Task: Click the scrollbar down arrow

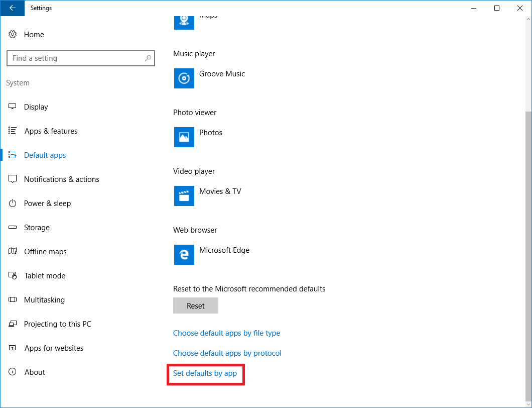Action: click(x=528, y=404)
